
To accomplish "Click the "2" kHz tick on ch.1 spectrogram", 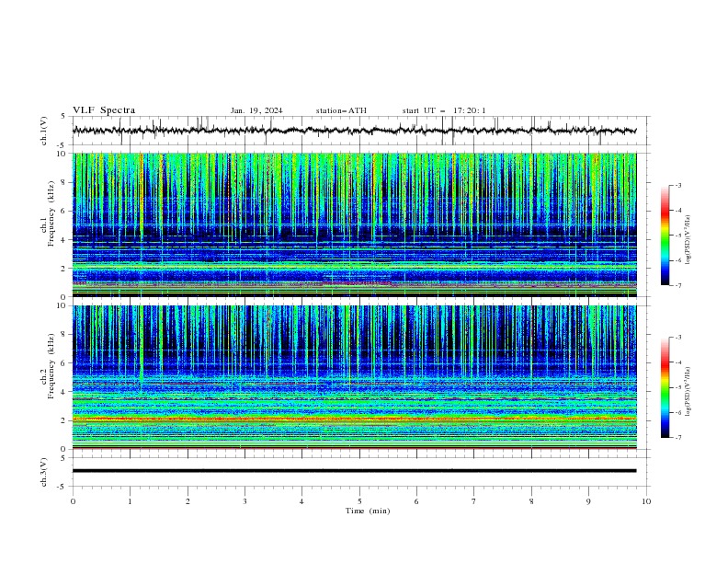I will click(64, 269).
